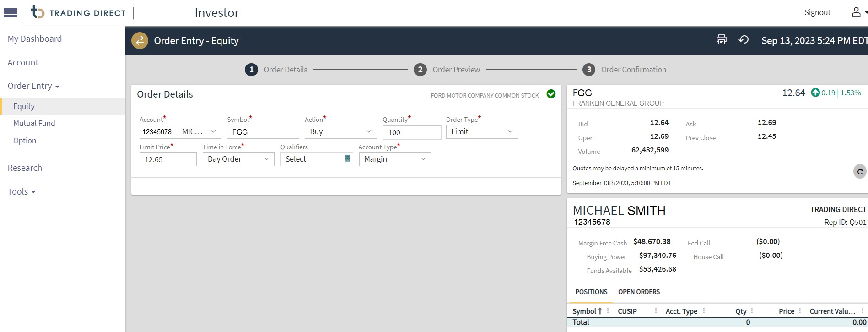Click the Qualifiers list icon
Image resolution: width=868 pixels, height=332 pixels.
(x=348, y=158)
